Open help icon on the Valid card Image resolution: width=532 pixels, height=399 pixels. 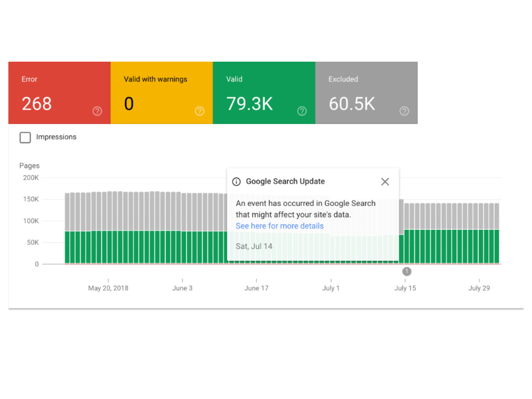point(302,111)
